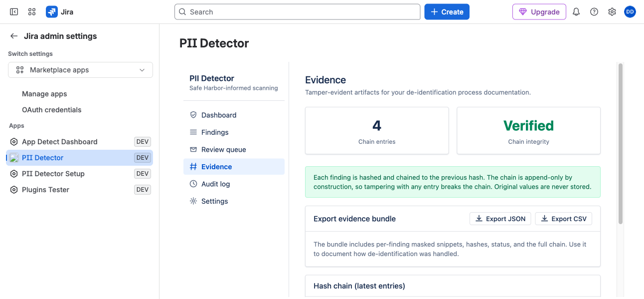Select PII Detector in the Apps list

click(x=80, y=158)
